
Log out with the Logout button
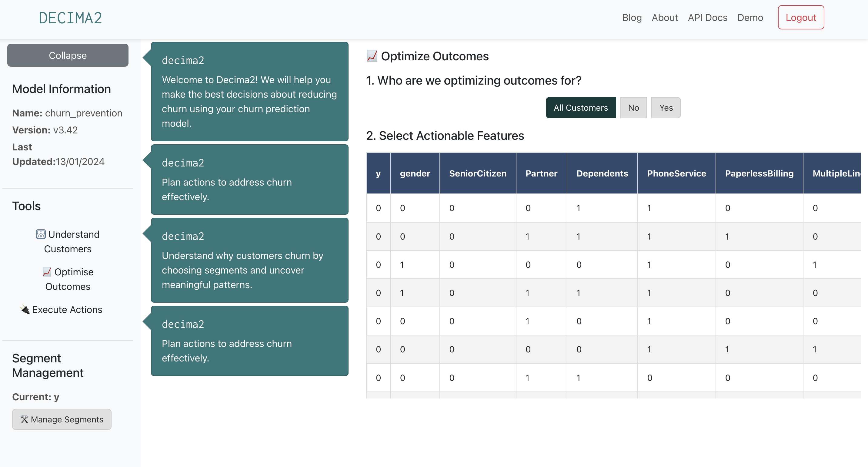point(801,18)
